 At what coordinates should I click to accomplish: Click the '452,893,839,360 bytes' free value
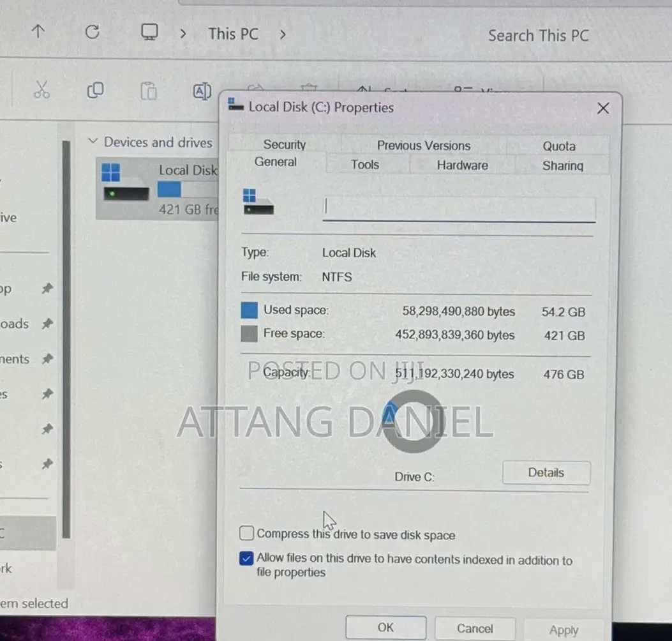[455, 335]
